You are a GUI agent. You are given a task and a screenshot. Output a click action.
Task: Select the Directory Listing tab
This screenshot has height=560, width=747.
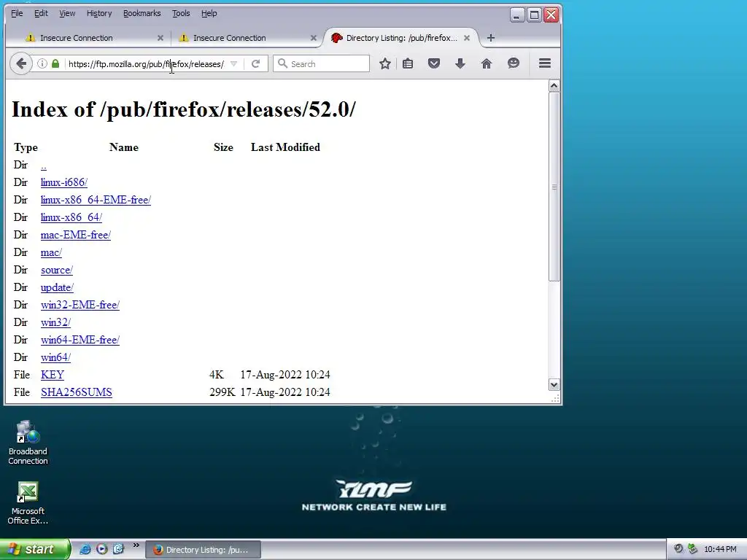click(402, 38)
